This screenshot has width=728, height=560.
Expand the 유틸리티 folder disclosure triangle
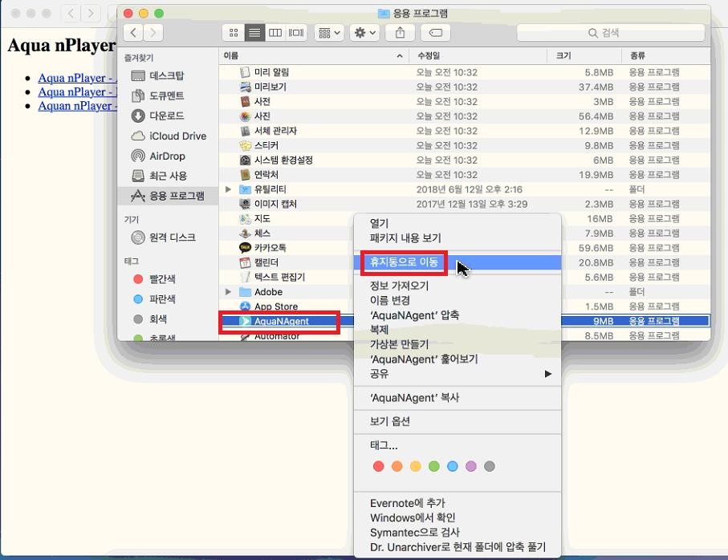point(228,189)
